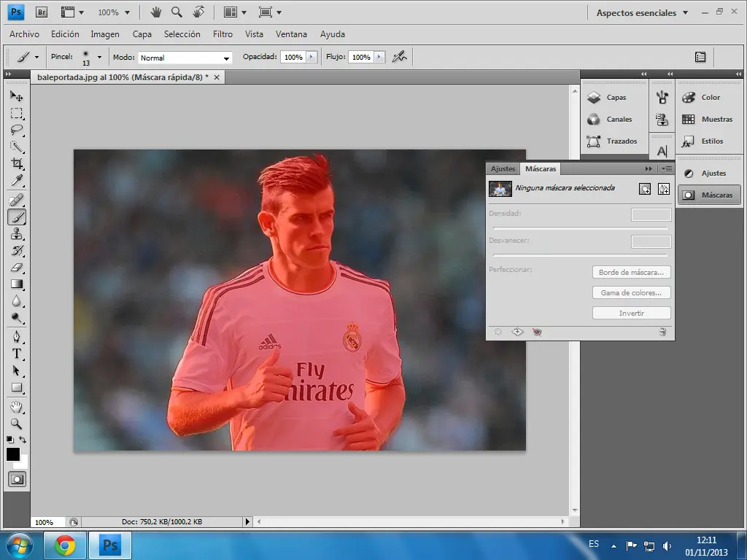Select the Path Selection tool
The width and height of the screenshot is (747, 560).
tap(17, 370)
